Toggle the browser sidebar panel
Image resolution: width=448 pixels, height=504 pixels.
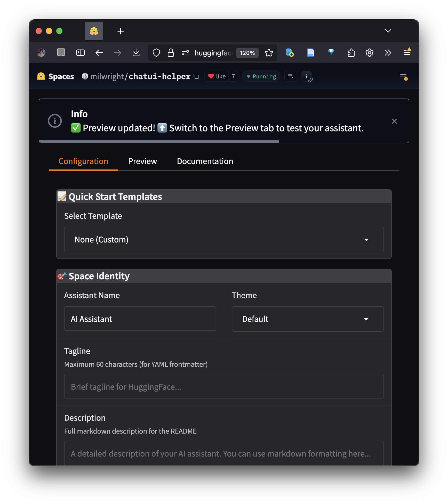click(81, 53)
